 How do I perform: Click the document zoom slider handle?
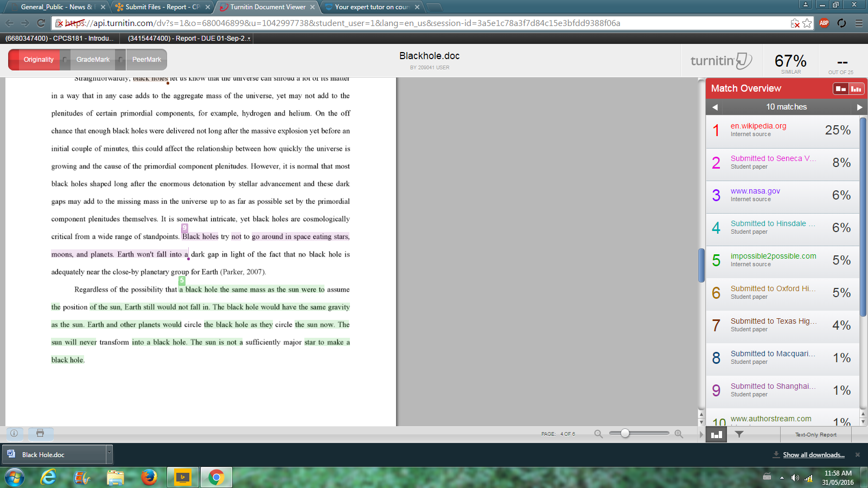625,433
